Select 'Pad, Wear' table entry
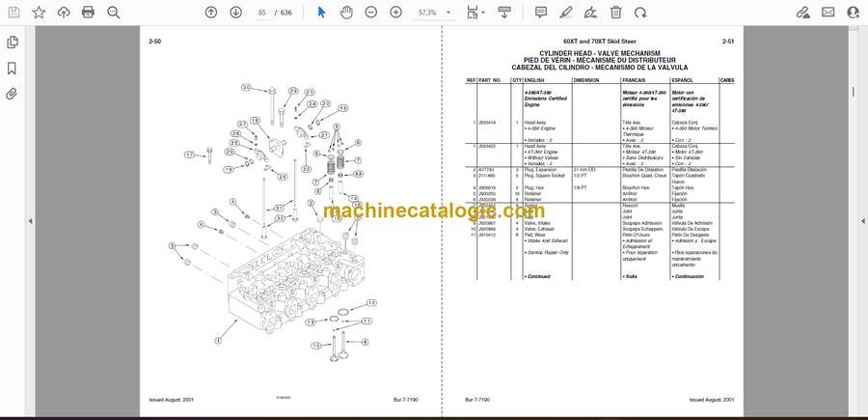Viewport: 868px width, 420px height. click(x=533, y=235)
